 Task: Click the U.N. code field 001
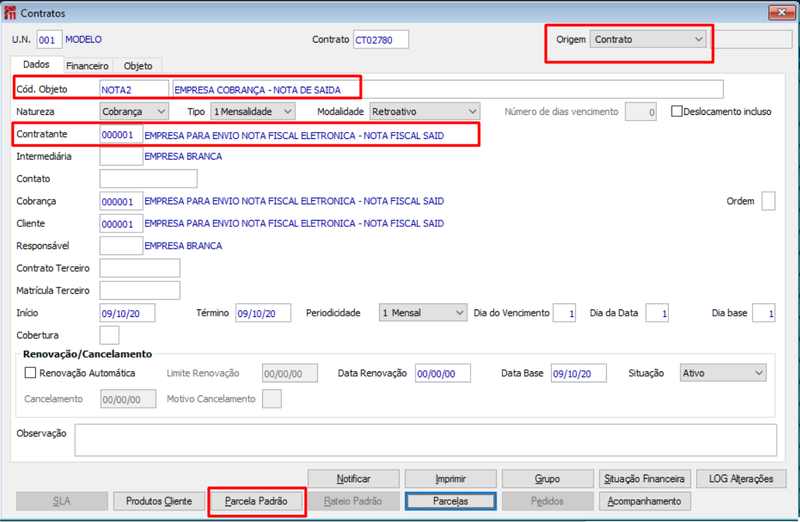tap(49, 40)
